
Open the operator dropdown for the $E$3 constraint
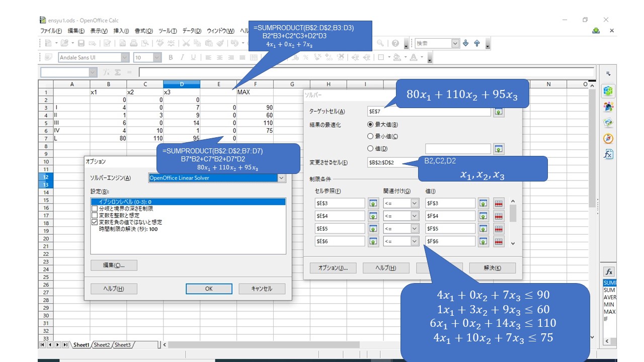tap(415, 203)
